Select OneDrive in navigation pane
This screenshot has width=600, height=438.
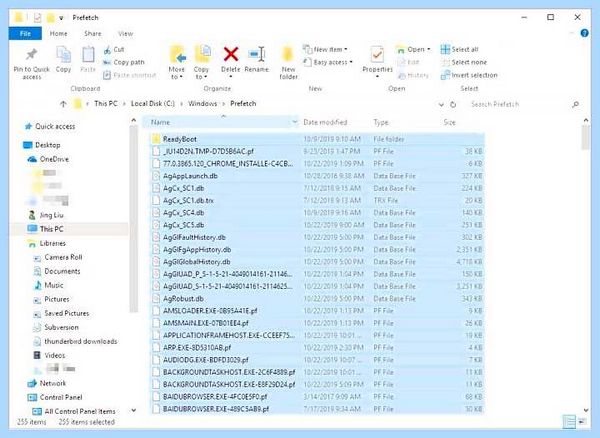point(48,159)
